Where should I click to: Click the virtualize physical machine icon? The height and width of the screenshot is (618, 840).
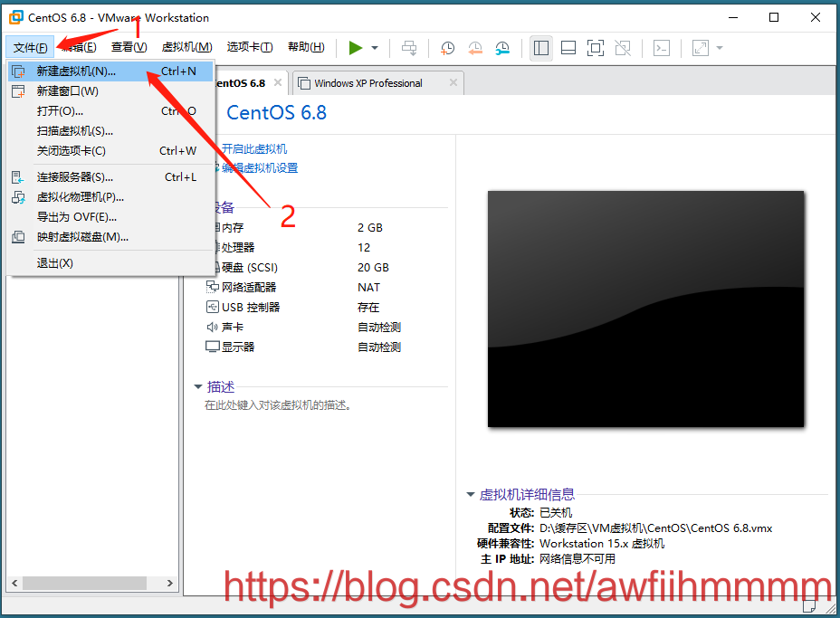tap(18, 197)
